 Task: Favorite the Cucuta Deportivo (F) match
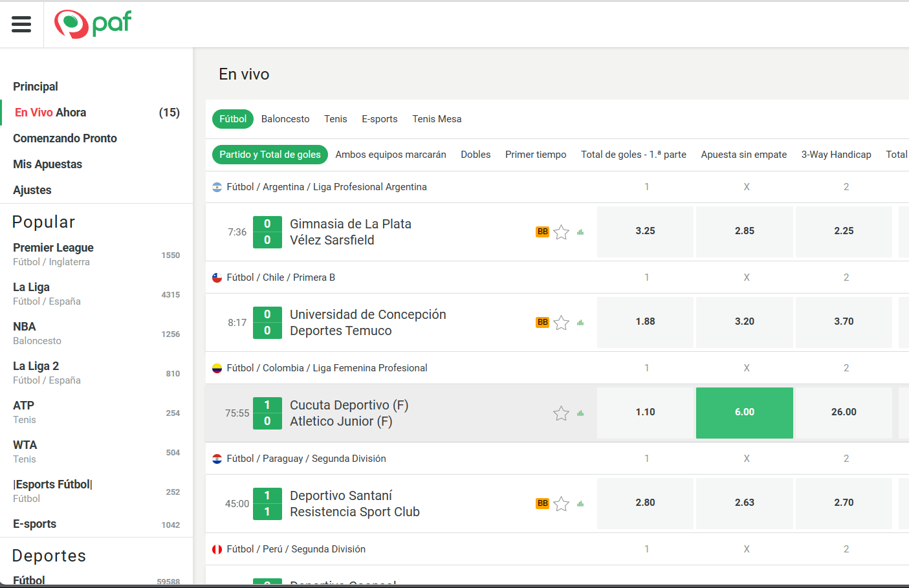click(x=561, y=413)
